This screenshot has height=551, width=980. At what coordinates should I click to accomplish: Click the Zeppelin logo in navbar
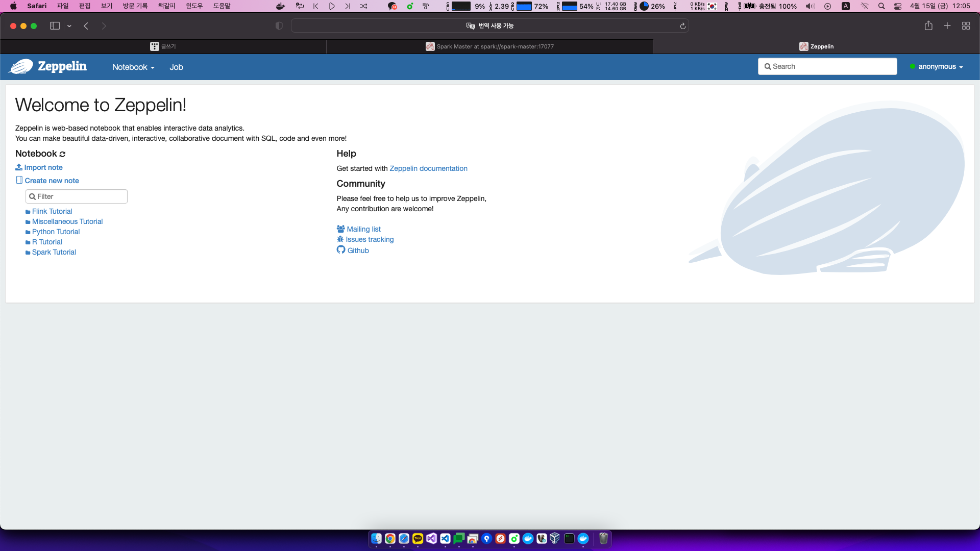48,66
